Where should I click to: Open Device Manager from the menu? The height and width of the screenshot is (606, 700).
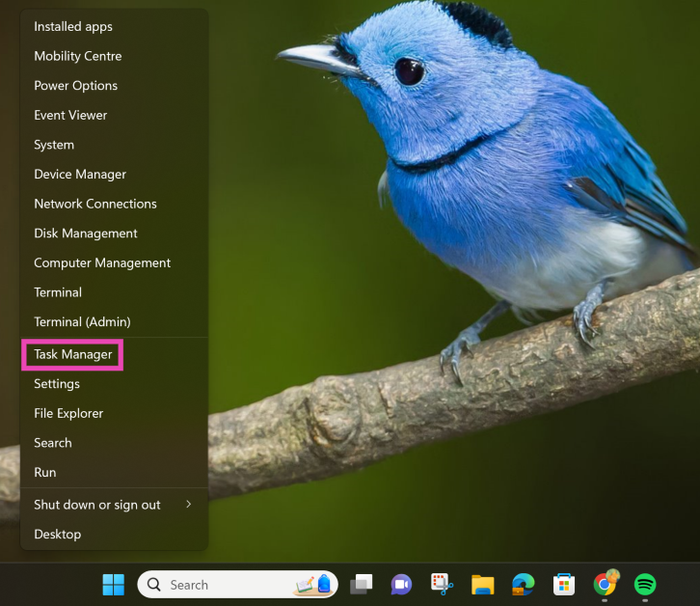coord(80,174)
